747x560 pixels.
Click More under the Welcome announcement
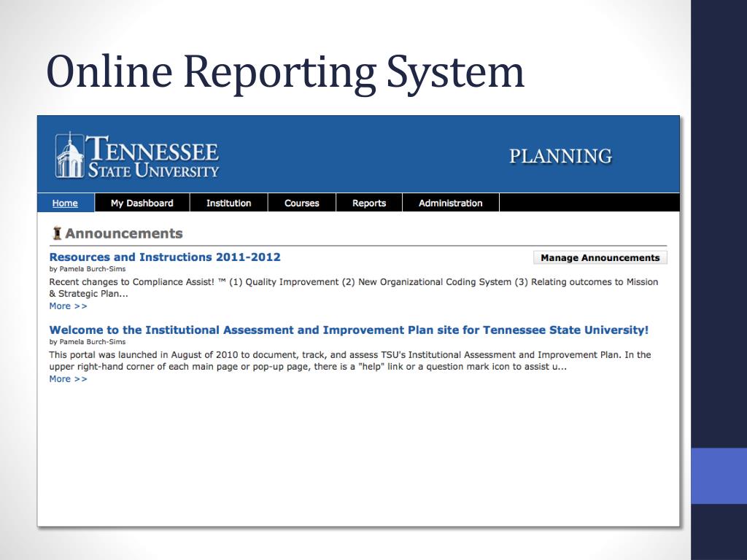[x=68, y=379]
